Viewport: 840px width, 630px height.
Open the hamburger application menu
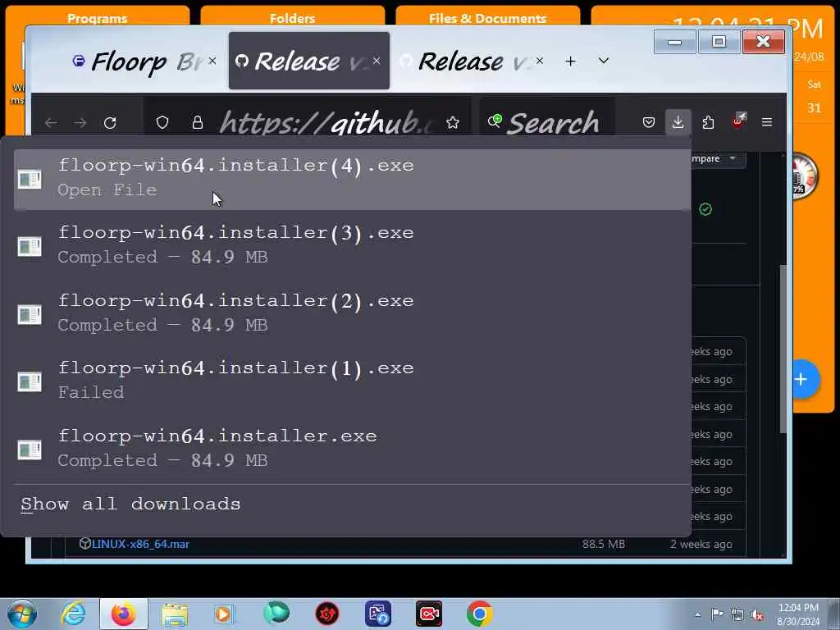[x=767, y=123]
